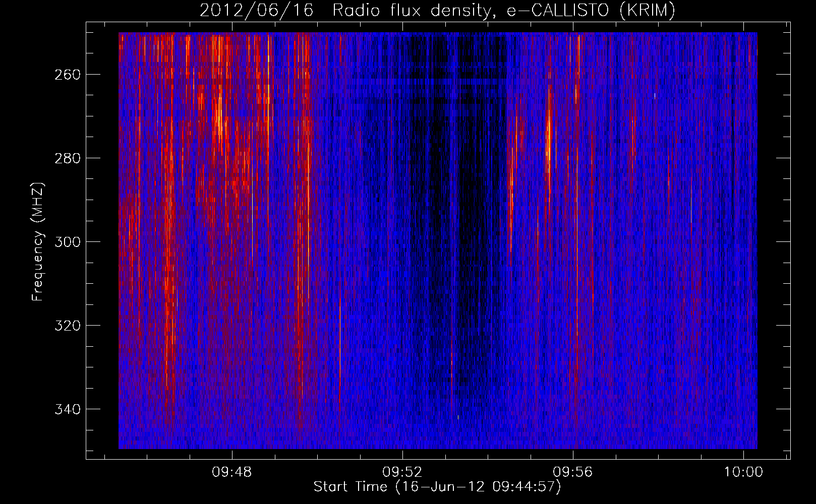
Task: Select the 340 frequency axis label
Action: pyautogui.click(x=67, y=409)
